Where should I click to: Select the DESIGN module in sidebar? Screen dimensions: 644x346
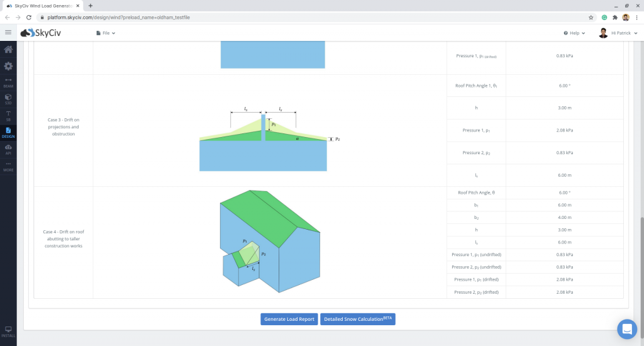coord(8,132)
